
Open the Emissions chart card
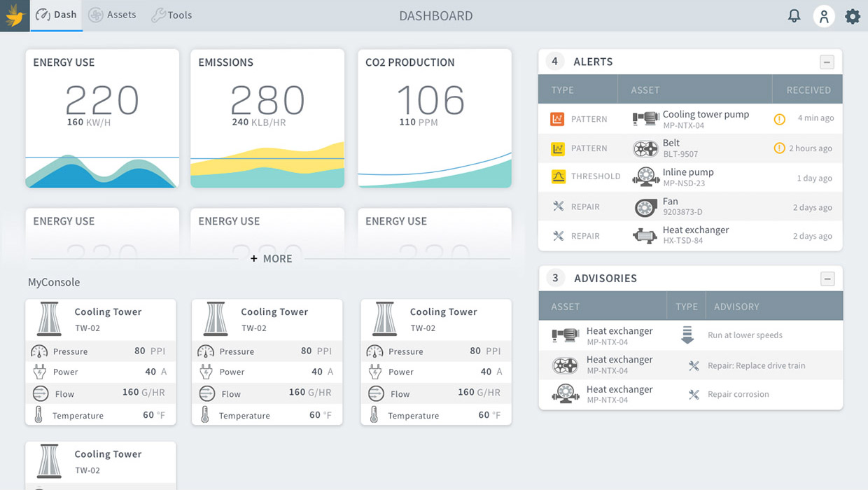coord(267,118)
